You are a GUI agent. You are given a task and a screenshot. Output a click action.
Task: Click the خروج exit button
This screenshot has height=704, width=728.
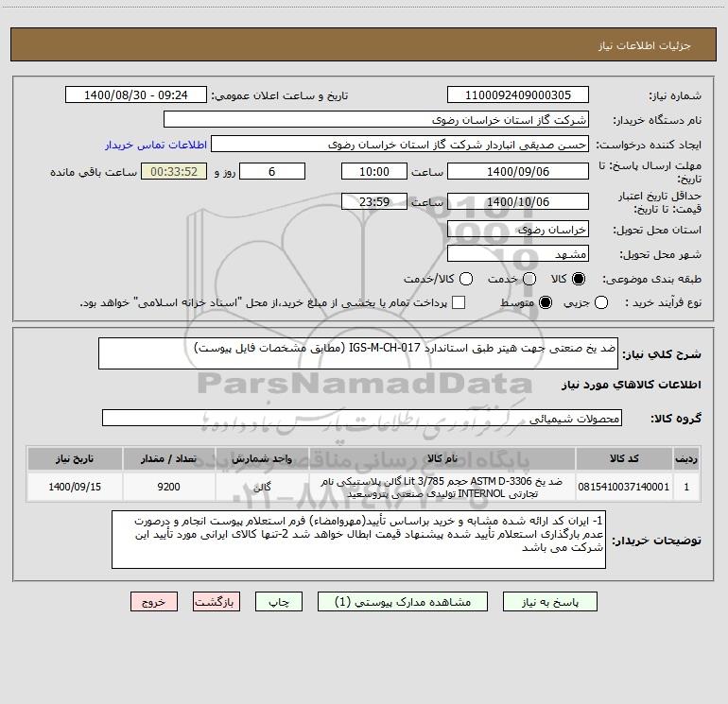point(154,602)
